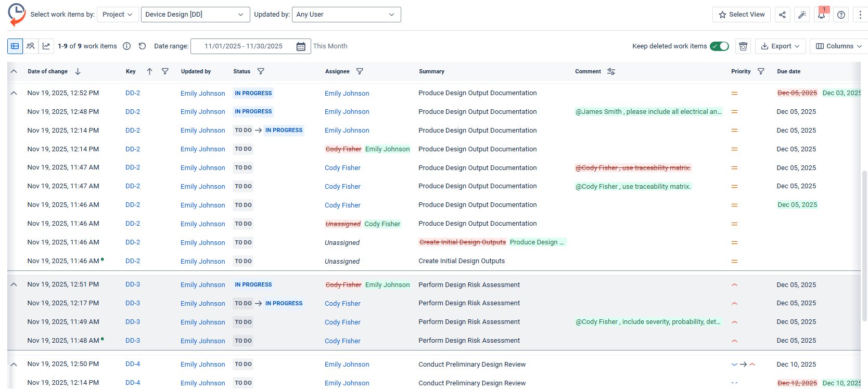
Task: Filter the Assignee column
Action: coord(360,71)
